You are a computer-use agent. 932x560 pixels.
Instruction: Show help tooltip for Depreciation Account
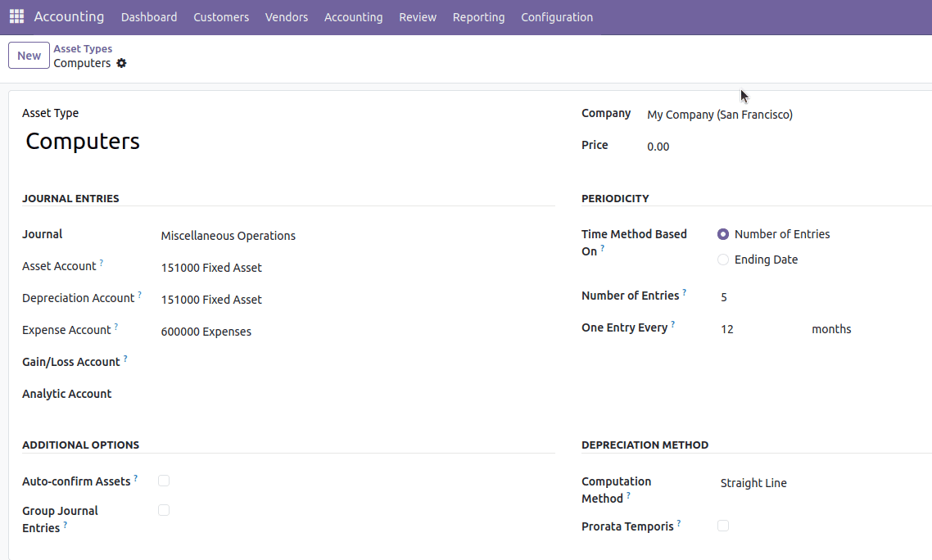point(140,294)
